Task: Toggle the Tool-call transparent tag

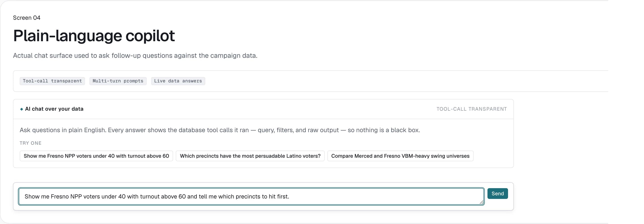Action: (52, 81)
